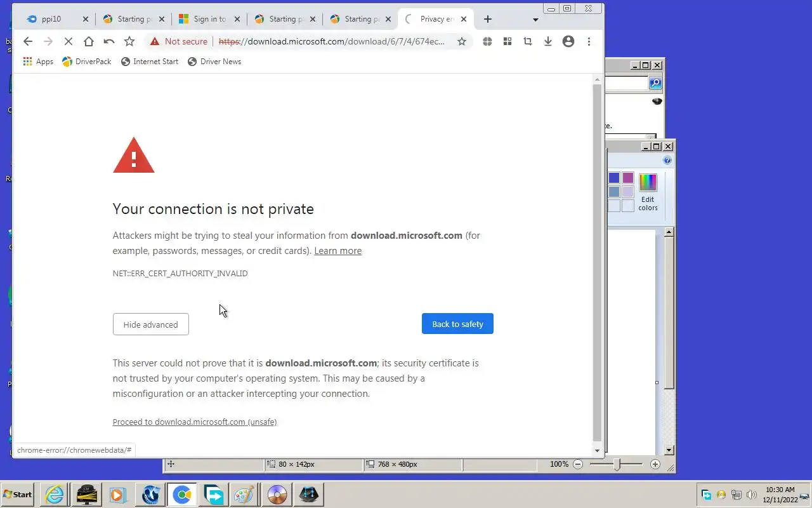Open Windows Media Player from the taskbar
This screenshot has width=812, height=508.
point(118,494)
